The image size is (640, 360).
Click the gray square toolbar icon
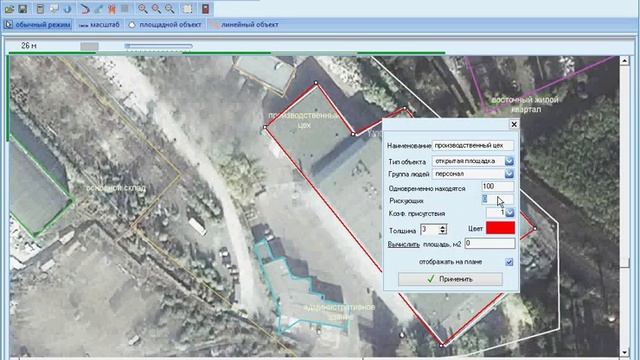tap(125, 9)
